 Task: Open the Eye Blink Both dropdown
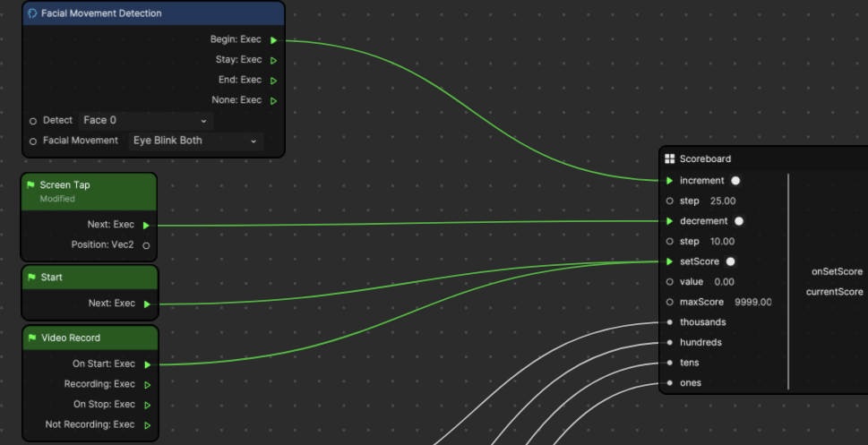pyautogui.click(x=196, y=141)
